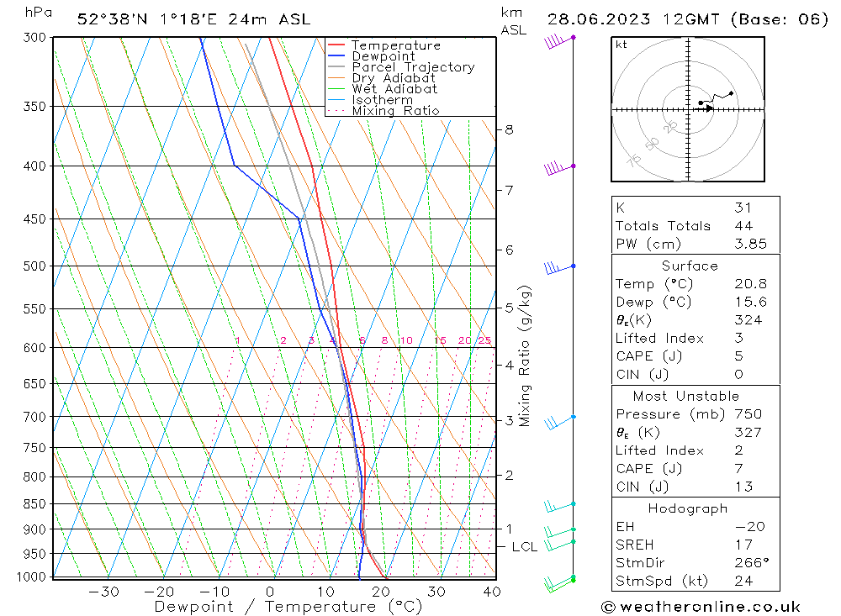Click the blue wind barb at 500 hPa
This screenshot has width=841, height=616.
559,267
